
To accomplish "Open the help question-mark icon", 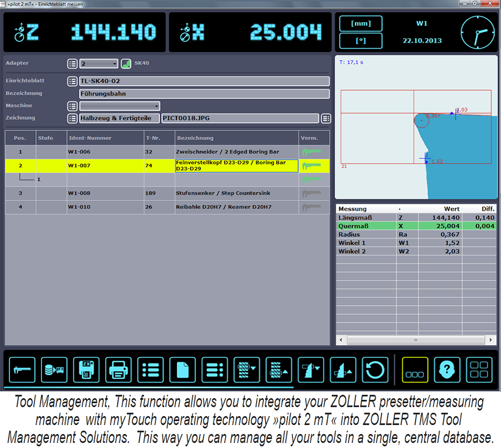I will pyautogui.click(x=447, y=370).
